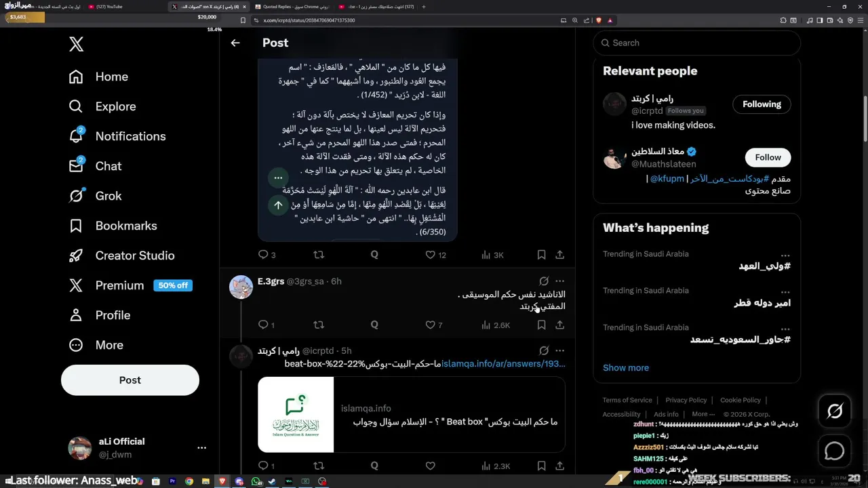Repost the E.3grs post
Screen dimensions: 868x488
(319, 325)
